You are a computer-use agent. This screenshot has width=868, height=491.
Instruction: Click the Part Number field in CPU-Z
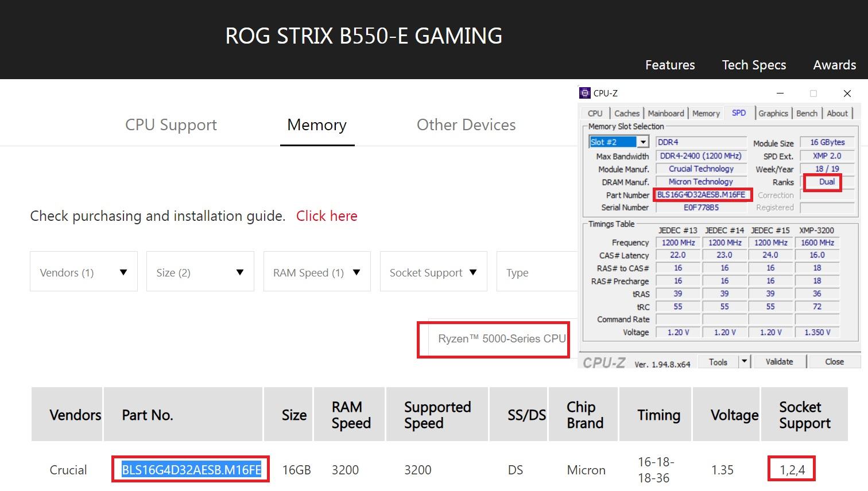point(702,195)
